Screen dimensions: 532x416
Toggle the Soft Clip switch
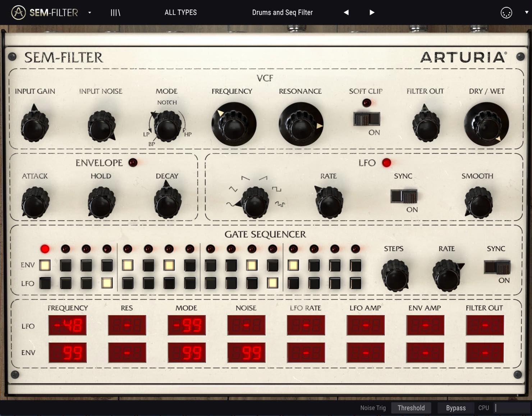point(367,119)
